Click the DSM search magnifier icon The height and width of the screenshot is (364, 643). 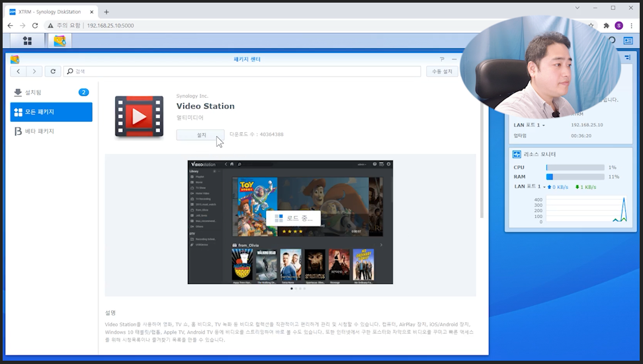(x=612, y=40)
